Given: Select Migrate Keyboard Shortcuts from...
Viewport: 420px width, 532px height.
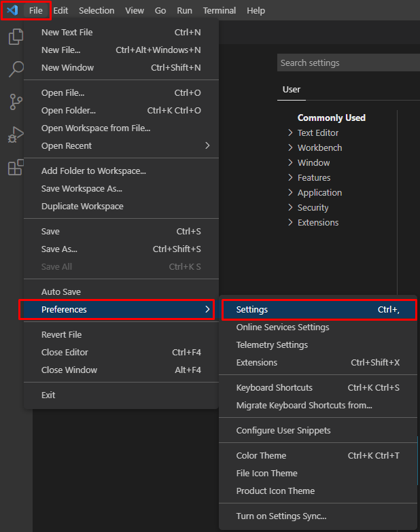Looking at the screenshot, I should click(318, 405).
